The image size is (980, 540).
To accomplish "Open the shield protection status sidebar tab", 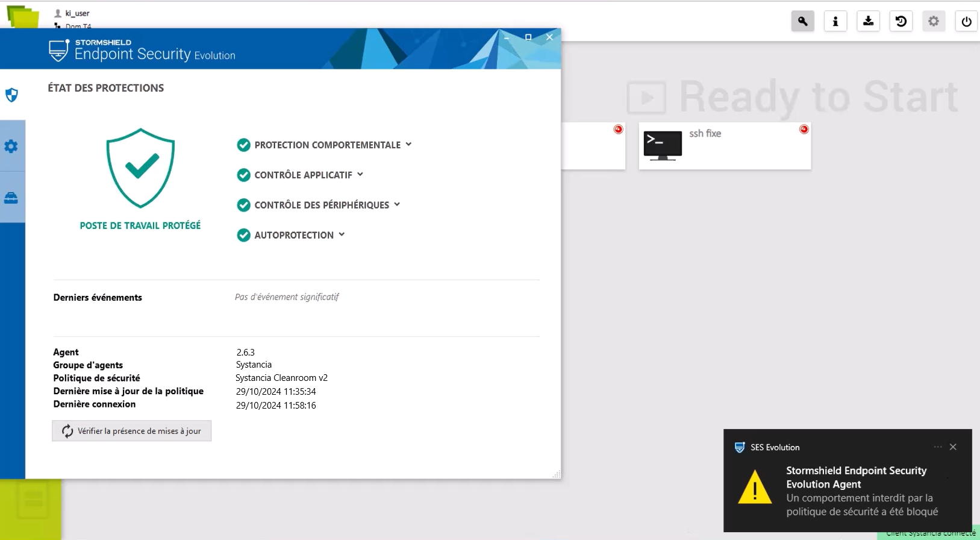I will [11, 95].
